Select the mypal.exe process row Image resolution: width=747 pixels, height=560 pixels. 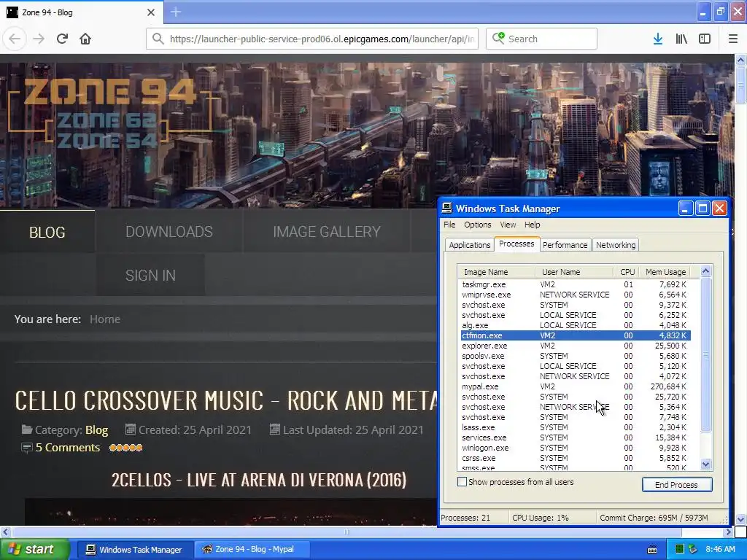tap(576, 386)
